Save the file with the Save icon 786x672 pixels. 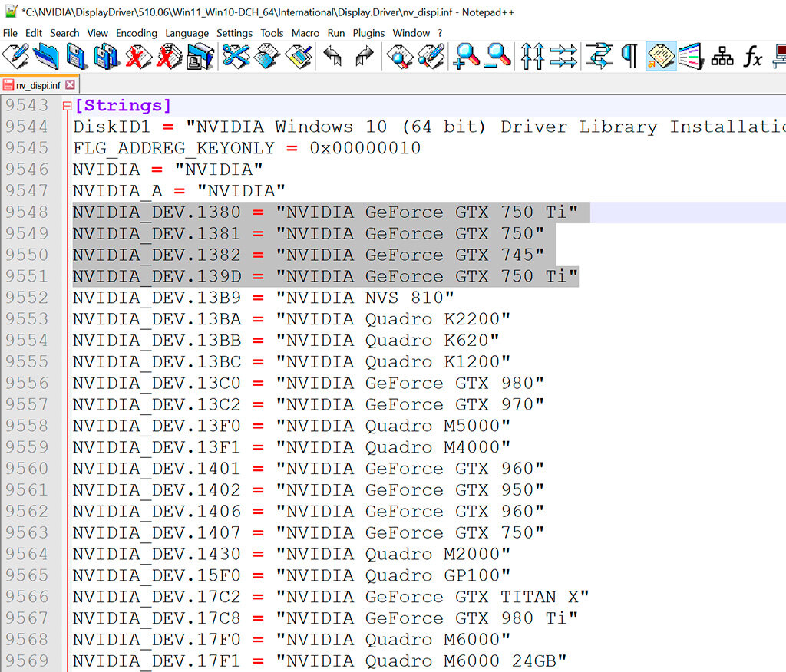coord(77,56)
